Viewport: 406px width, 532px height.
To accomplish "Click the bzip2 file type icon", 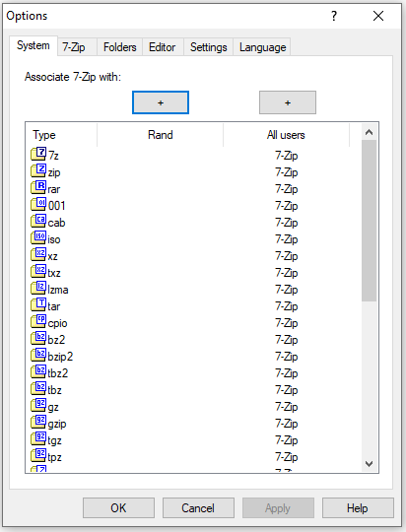I will click(38, 355).
